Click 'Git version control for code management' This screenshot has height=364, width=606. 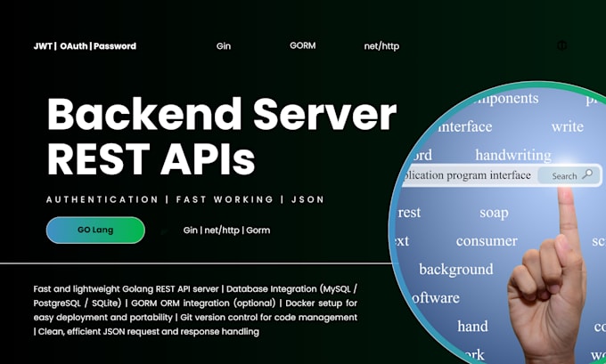click(x=268, y=318)
